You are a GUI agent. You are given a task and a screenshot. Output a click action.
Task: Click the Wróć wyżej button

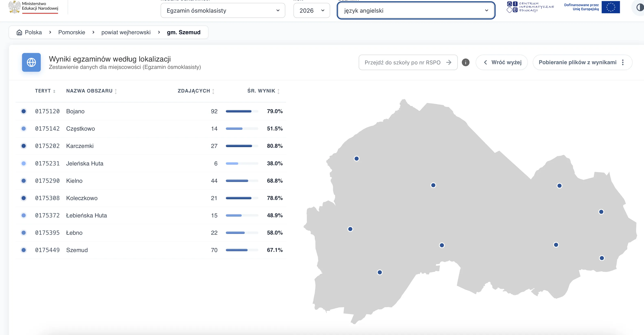click(502, 62)
